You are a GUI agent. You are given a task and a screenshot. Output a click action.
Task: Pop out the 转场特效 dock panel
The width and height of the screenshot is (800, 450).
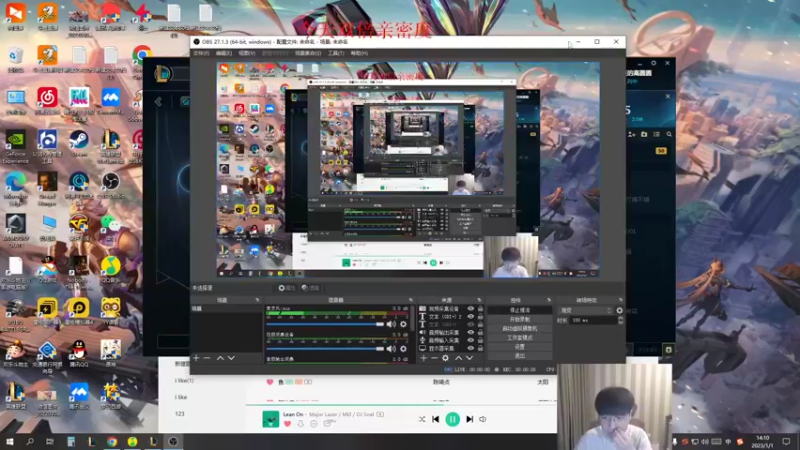[620, 300]
